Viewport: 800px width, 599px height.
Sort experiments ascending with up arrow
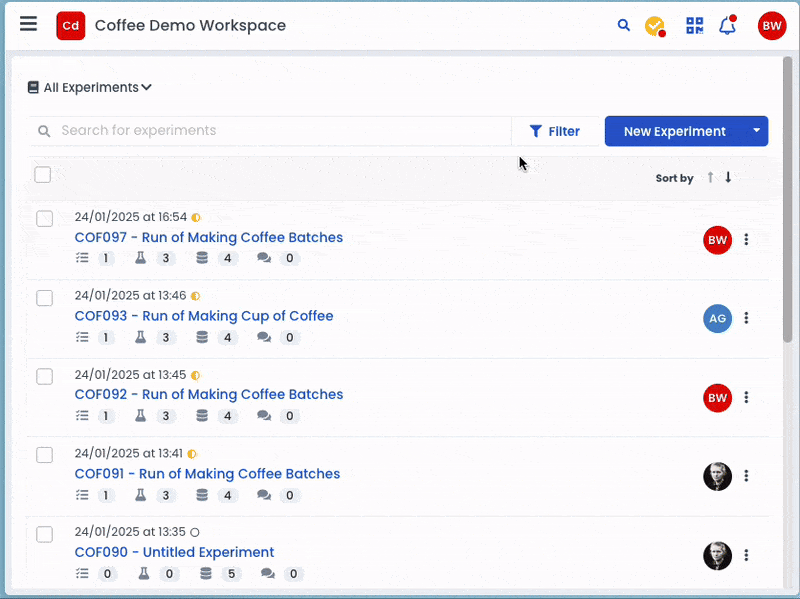tap(710, 177)
